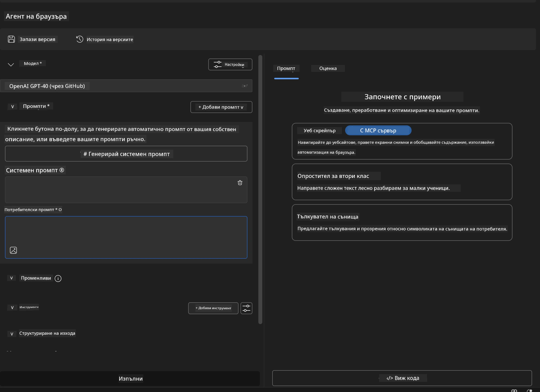Switch to the Промпт tab
The height and width of the screenshot is (392, 540).
click(x=286, y=68)
